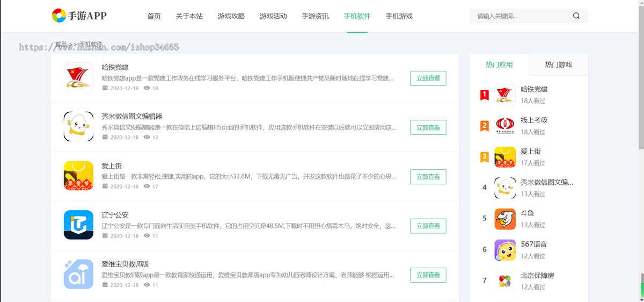Click 立即查看 for 爱维宝贝教师版
The width and height of the screenshot is (644, 302).
(x=428, y=275)
